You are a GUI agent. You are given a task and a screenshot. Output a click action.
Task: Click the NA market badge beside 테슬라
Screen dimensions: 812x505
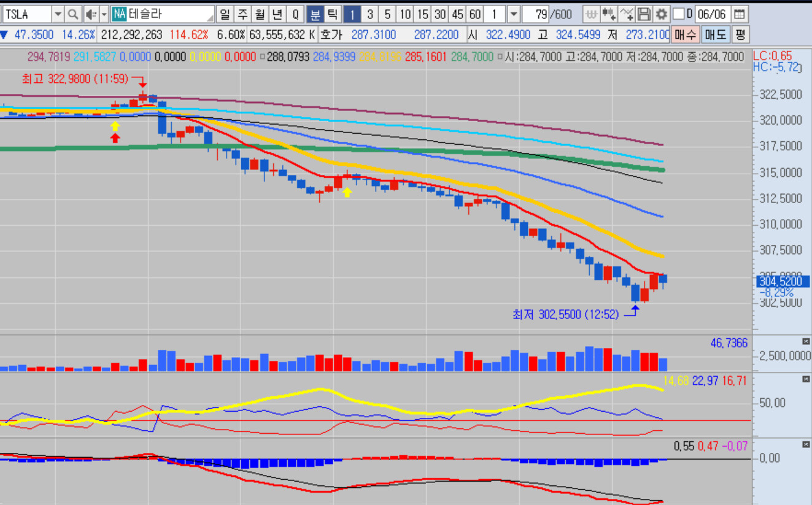(119, 14)
